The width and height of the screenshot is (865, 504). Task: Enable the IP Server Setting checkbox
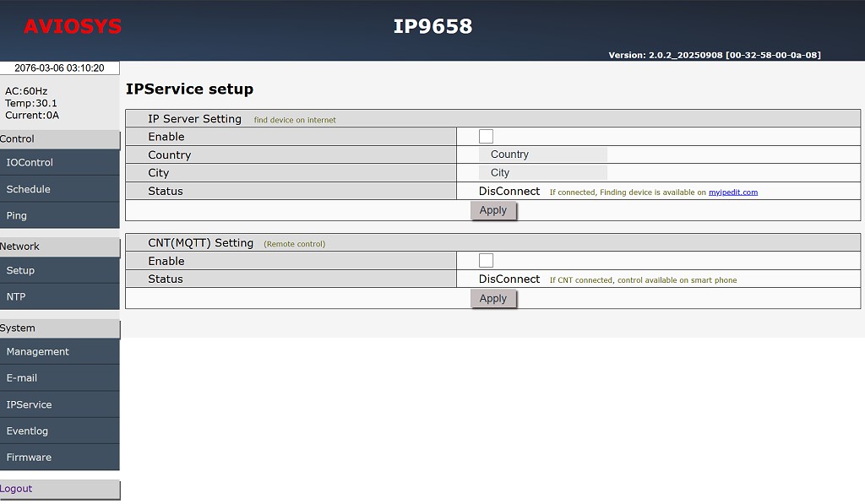[x=486, y=137]
